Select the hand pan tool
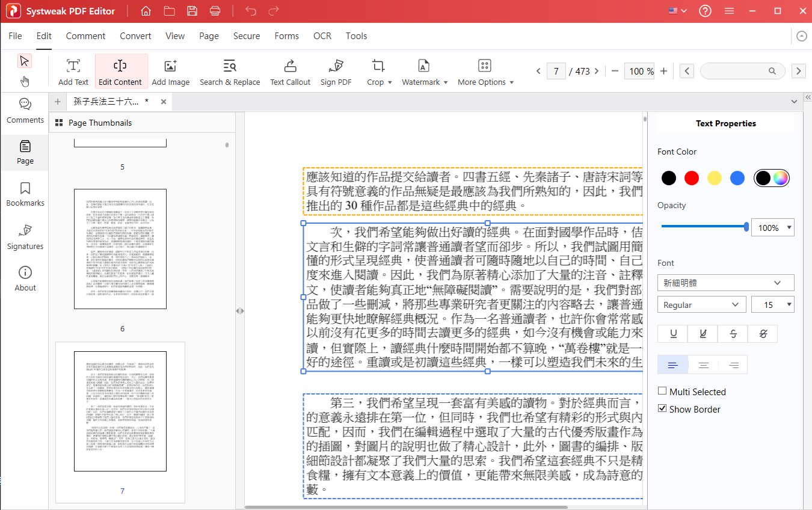Screen dimensions: 812x510 point(24,81)
